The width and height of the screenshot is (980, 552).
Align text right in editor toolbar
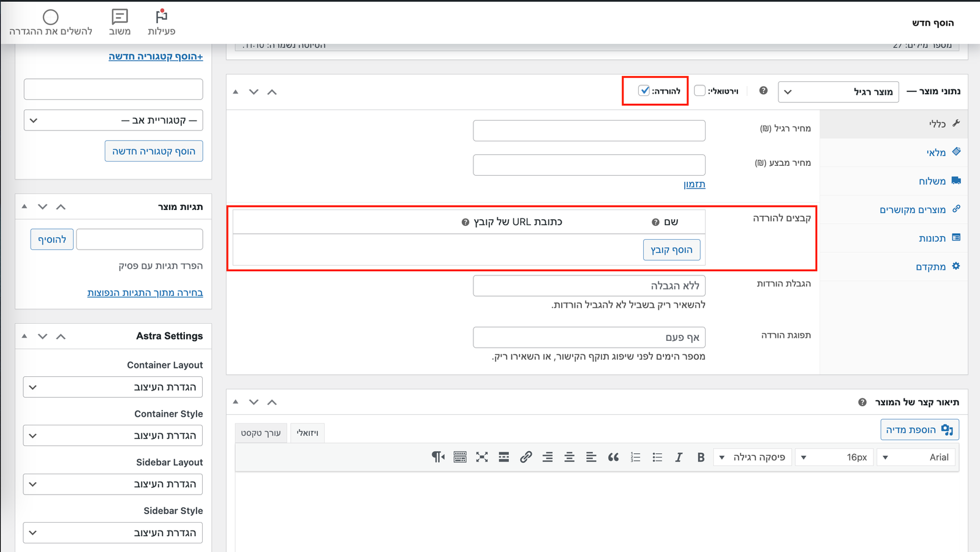pyautogui.click(x=548, y=457)
